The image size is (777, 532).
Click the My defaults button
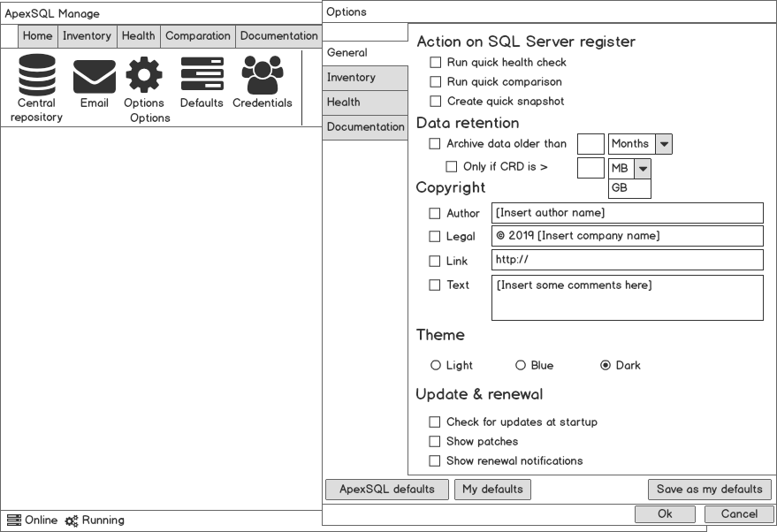click(x=492, y=490)
